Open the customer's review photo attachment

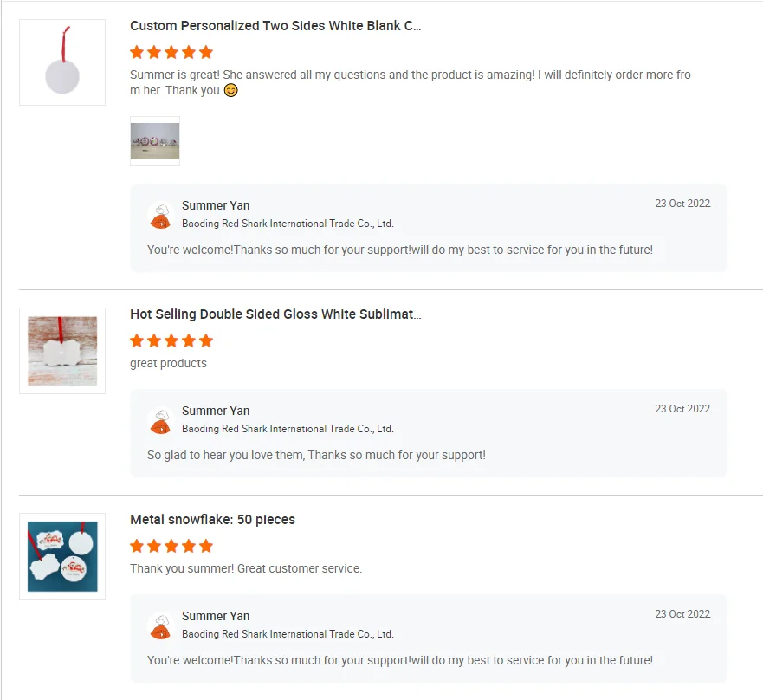coord(155,141)
